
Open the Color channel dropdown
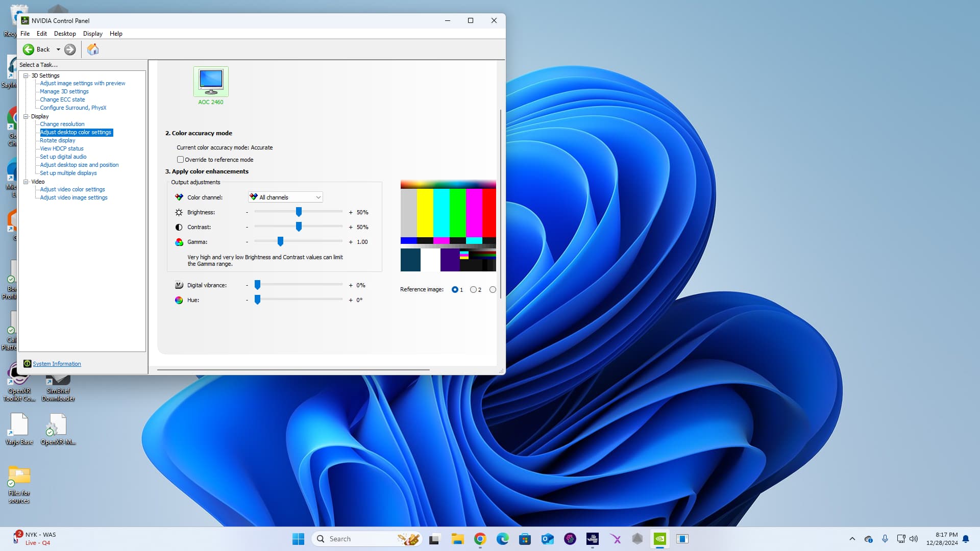pos(285,197)
